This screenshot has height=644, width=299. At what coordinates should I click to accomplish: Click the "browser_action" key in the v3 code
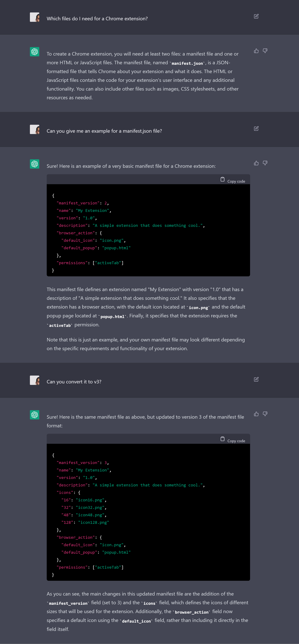75,537
